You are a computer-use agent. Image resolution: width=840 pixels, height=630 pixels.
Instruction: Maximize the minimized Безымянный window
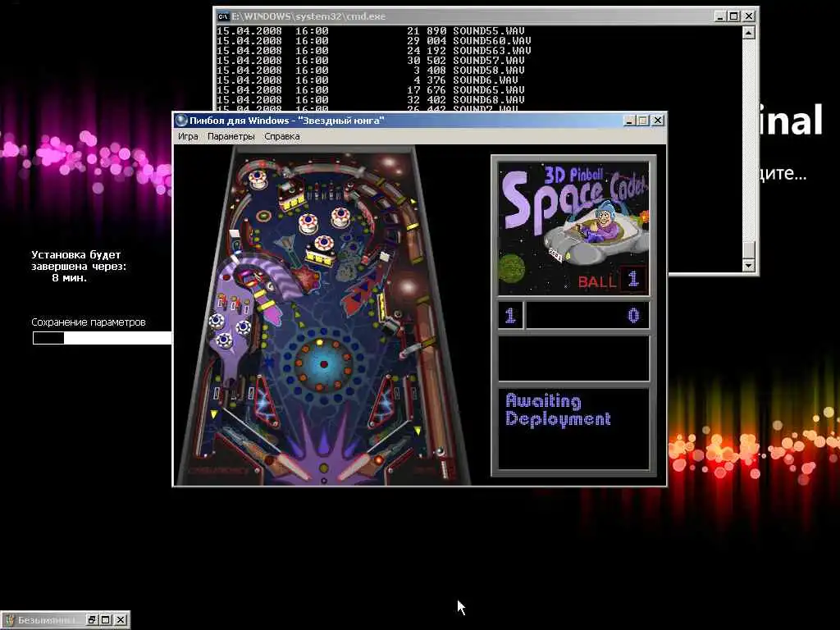(106, 620)
